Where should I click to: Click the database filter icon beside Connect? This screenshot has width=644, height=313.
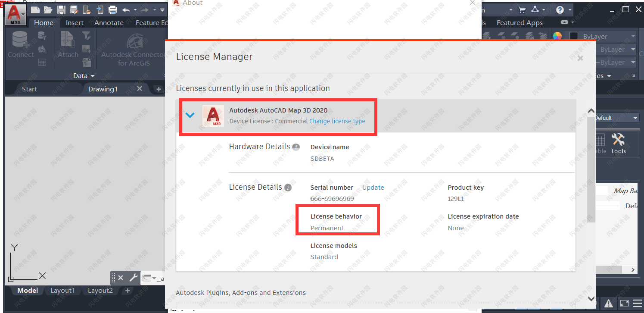click(42, 36)
